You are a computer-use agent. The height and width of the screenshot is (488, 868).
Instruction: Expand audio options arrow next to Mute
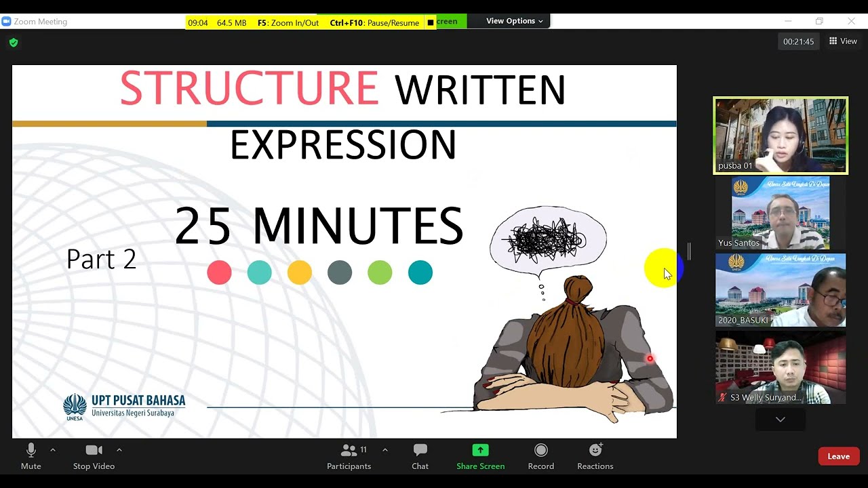[x=53, y=450]
